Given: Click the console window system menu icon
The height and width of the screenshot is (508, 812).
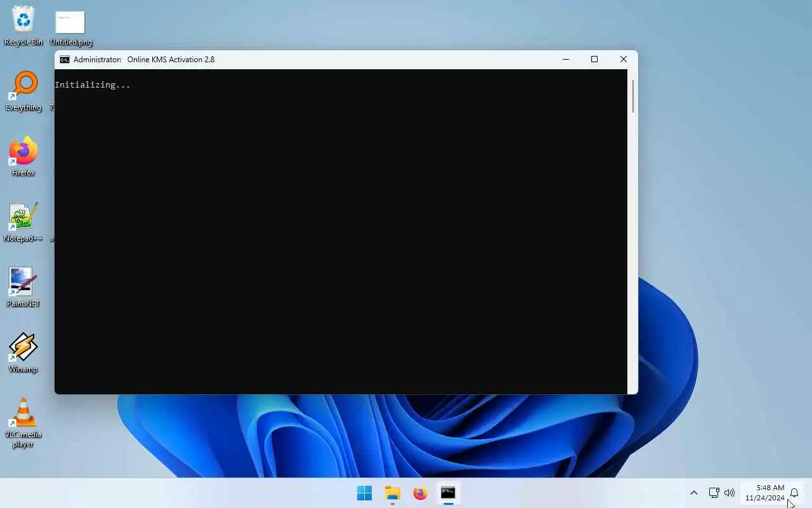Looking at the screenshot, I should coord(64,60).
